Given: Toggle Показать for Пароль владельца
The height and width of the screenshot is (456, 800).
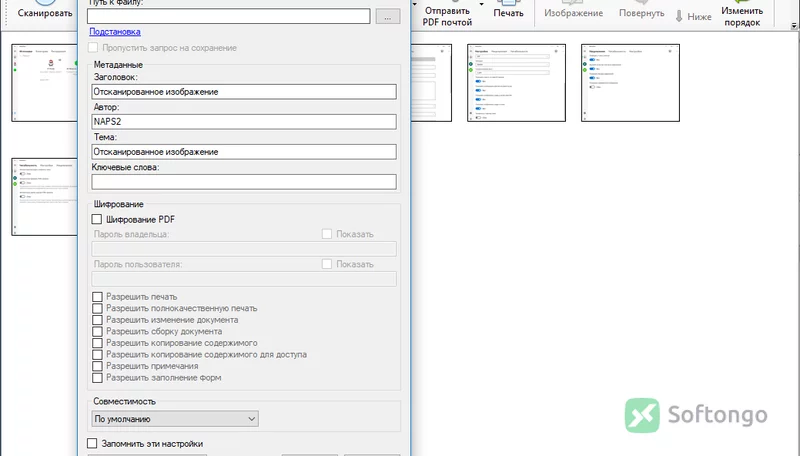Looking at the screenshot, I should pos(327,234).
